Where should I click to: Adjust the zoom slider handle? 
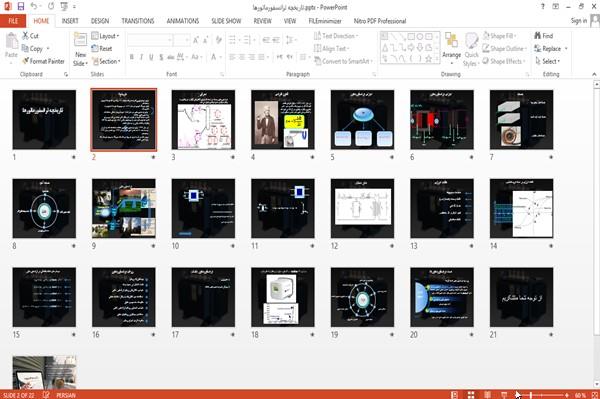(531, 395)
